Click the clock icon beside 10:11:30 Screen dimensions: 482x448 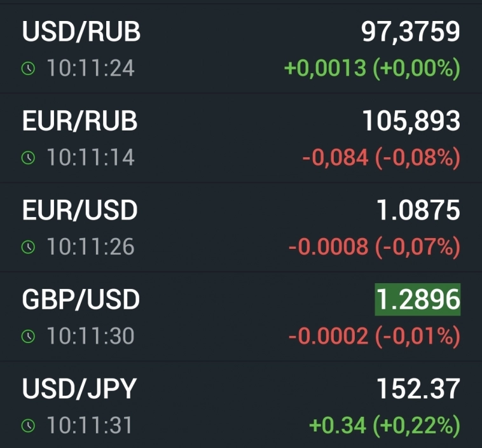pos(28,336)
